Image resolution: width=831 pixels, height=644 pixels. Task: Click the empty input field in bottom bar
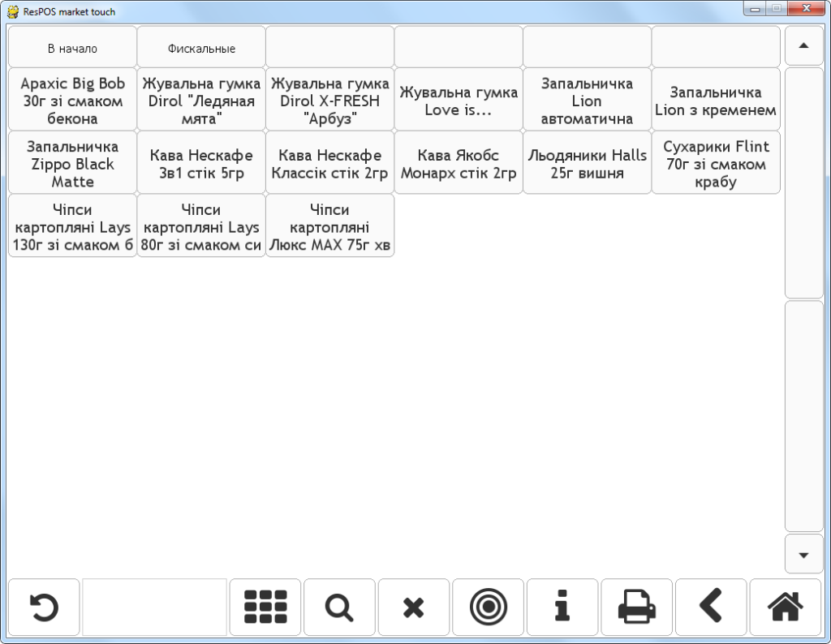point(155,607)
